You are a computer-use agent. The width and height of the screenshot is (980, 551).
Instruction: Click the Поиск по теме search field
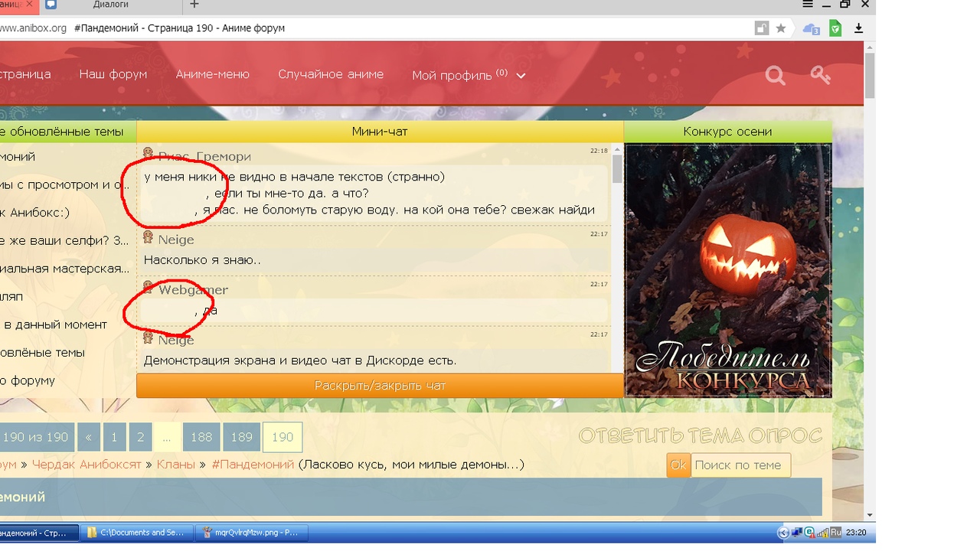pos(740,465)
